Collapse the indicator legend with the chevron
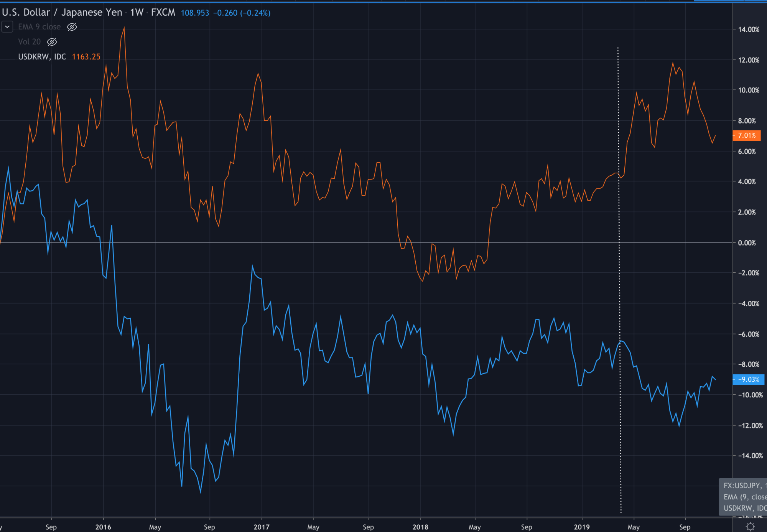The image size is (767, 532). point(7,27)
